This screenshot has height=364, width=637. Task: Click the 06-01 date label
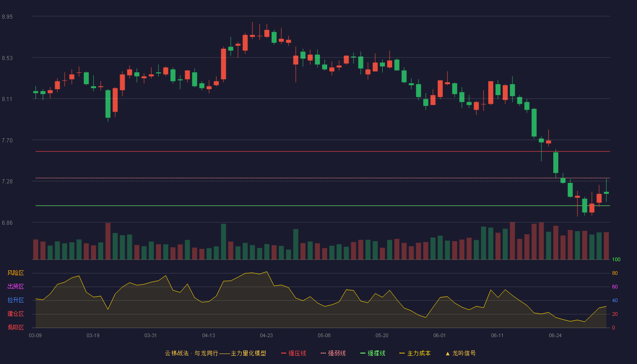440,335
